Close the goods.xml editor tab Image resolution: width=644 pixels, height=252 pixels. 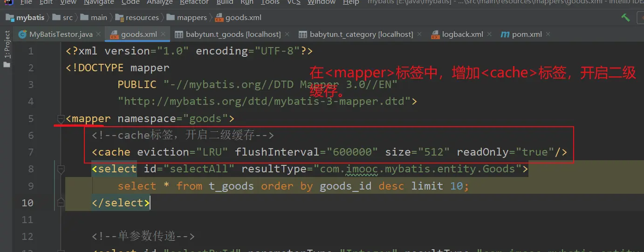coord(164,34)
